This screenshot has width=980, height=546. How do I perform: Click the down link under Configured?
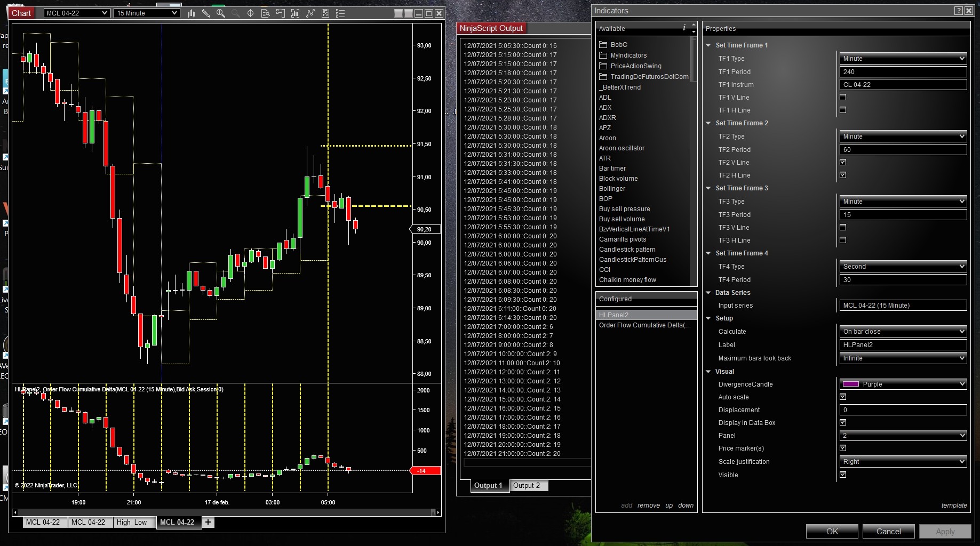point(686,505)
